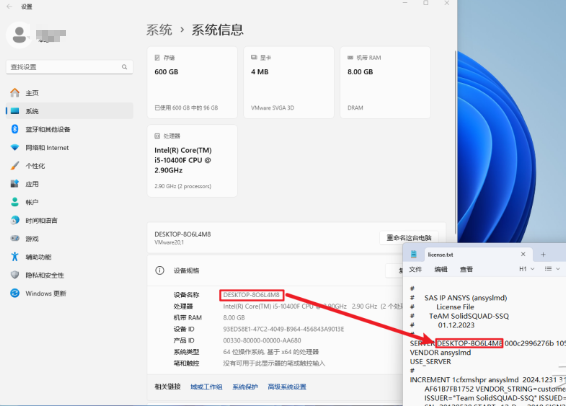Click the graphics card 4 MB card
Screen dimensions: 566x407
289,82
